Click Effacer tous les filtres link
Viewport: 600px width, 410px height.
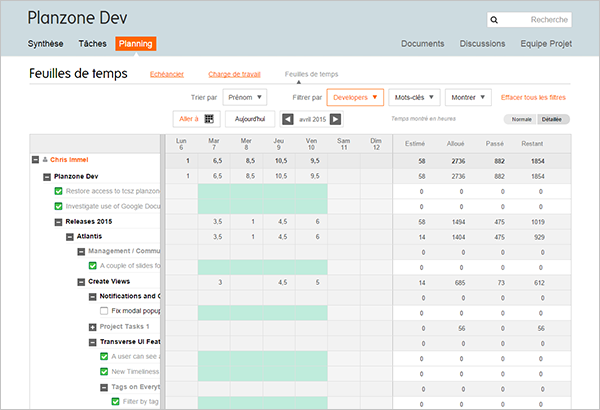533,97
